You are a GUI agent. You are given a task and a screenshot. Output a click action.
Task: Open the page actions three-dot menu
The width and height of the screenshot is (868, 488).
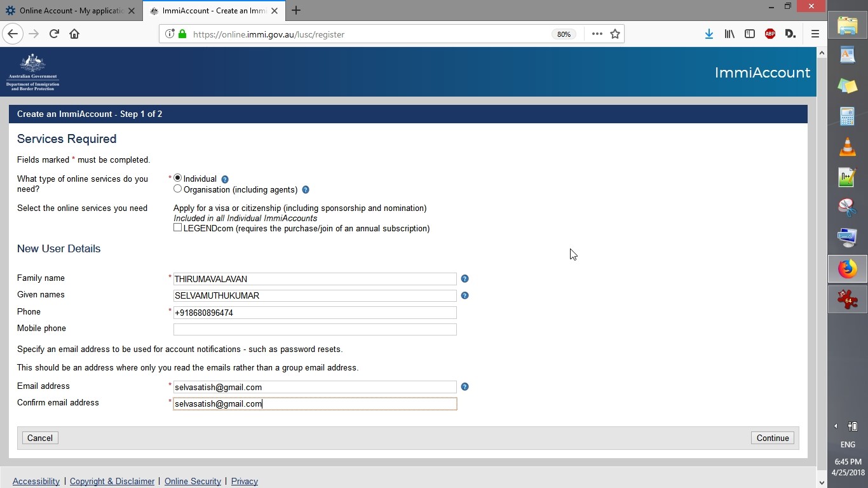point(597,34)
